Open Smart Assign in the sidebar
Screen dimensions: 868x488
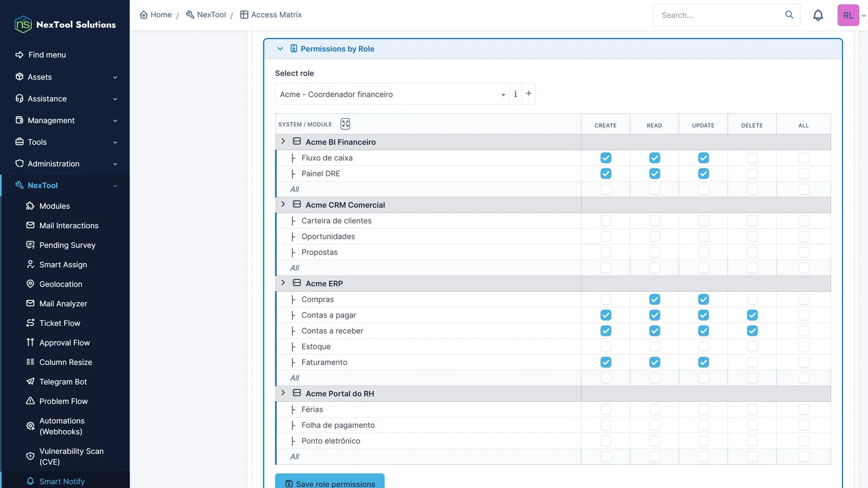coord(62,265)
